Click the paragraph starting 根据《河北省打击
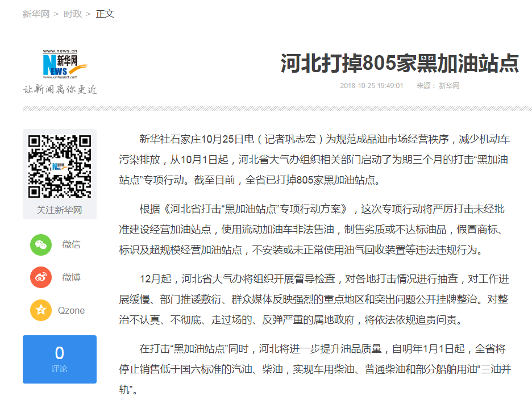This screenshot has width=532, height=404. point(314,229)
